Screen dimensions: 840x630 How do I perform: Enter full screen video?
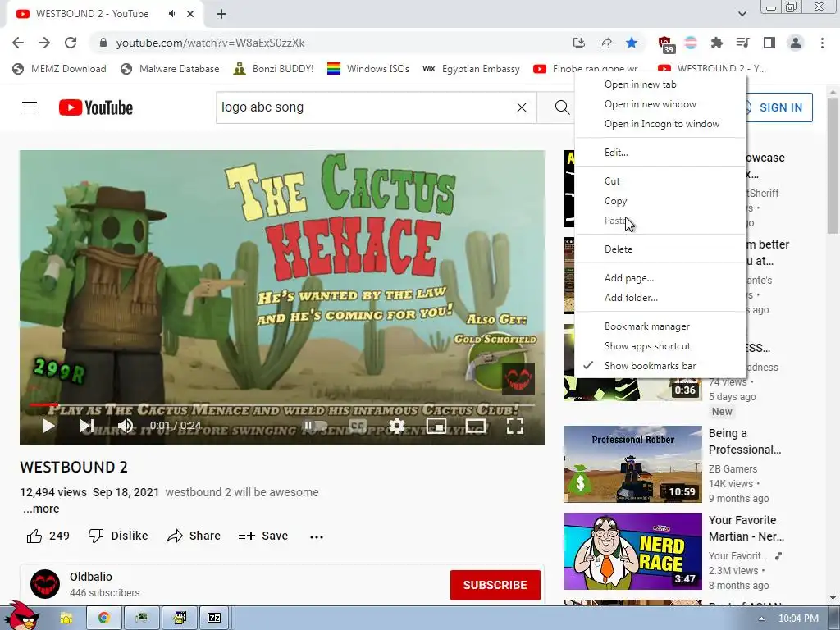point(515,426)
